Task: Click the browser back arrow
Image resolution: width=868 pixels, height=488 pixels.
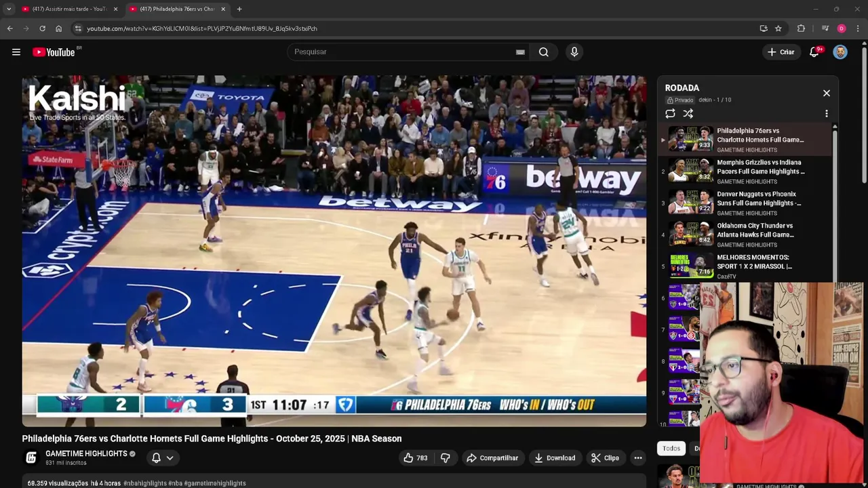Action: (9, 28)
